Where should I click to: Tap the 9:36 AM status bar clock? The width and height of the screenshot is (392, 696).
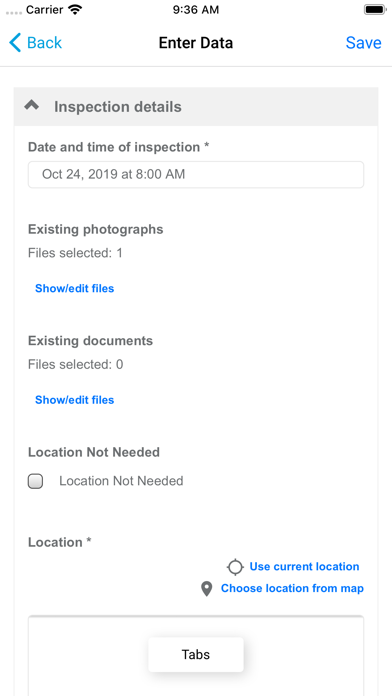[196, 10]
